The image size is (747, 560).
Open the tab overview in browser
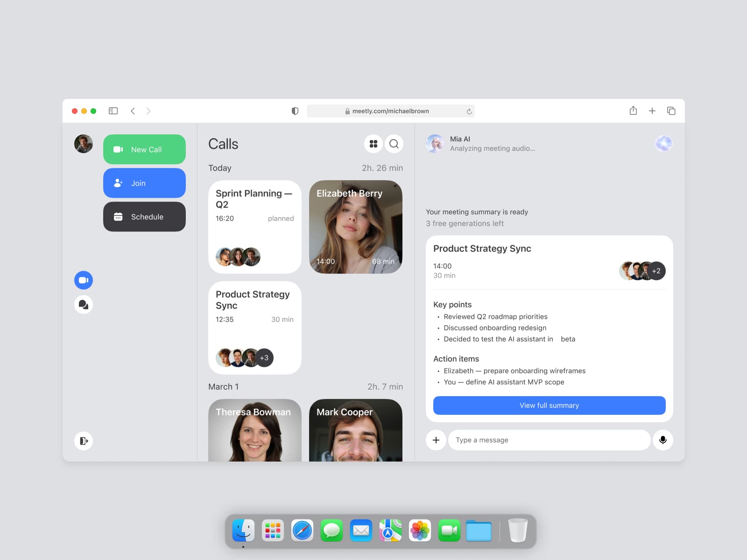coord(671,111)
